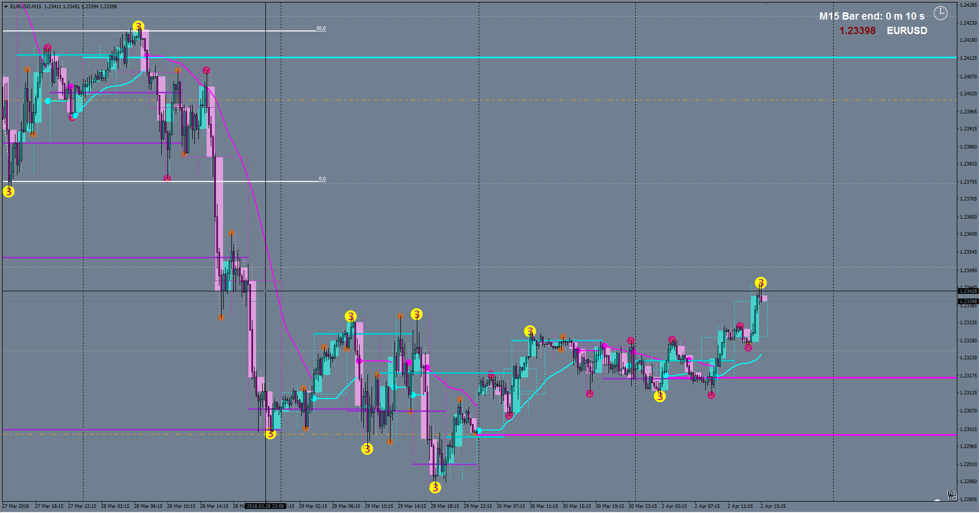Click the "27 Mar 22:15" time axis label
The image size is (980, 513).
(82, 506)
